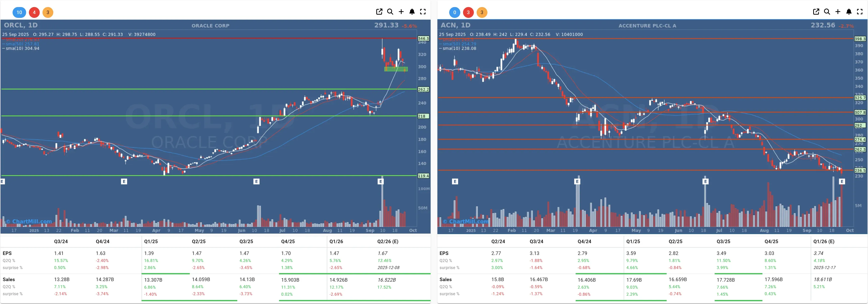Click ORCL June earnings E marker

[256, 181]
